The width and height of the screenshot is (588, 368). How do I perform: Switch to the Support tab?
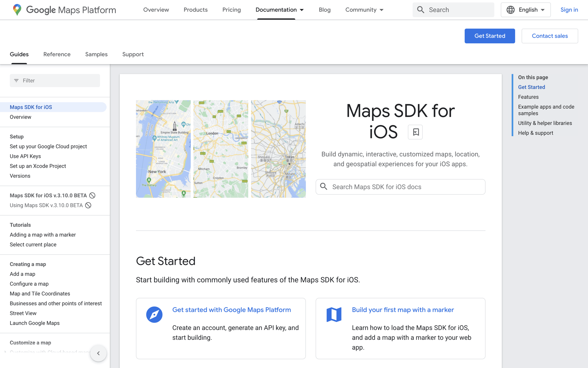click(133, 54)
